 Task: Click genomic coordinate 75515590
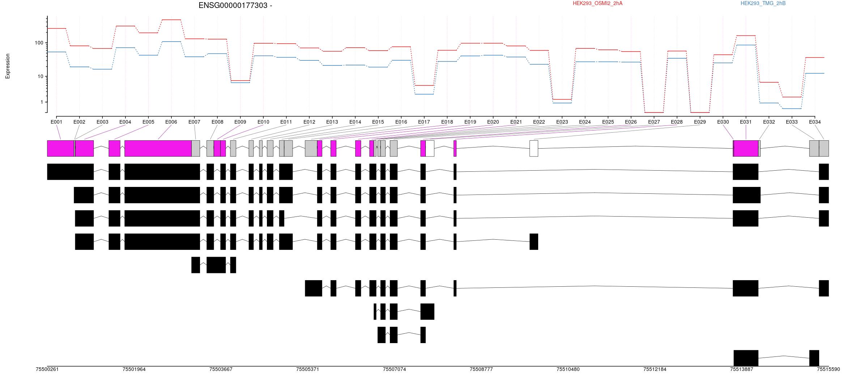829,369
